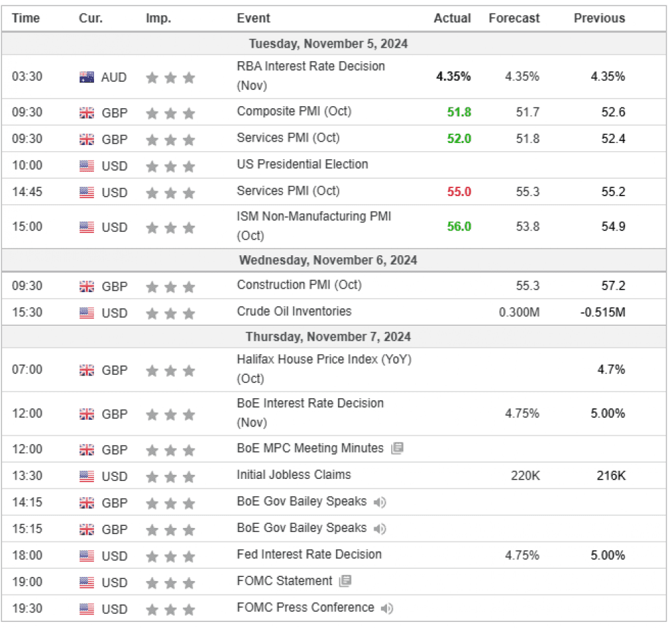The height and width of the screenshot is (628, 672).
Task: Click speaker icon beside 15:15 BoE Gov Bailey Speaks
Action: tap(380, 529)
